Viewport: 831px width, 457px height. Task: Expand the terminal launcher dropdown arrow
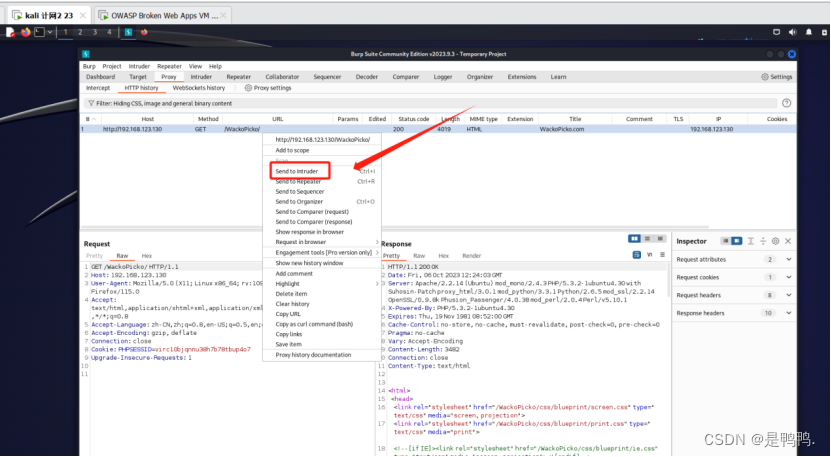49,32
